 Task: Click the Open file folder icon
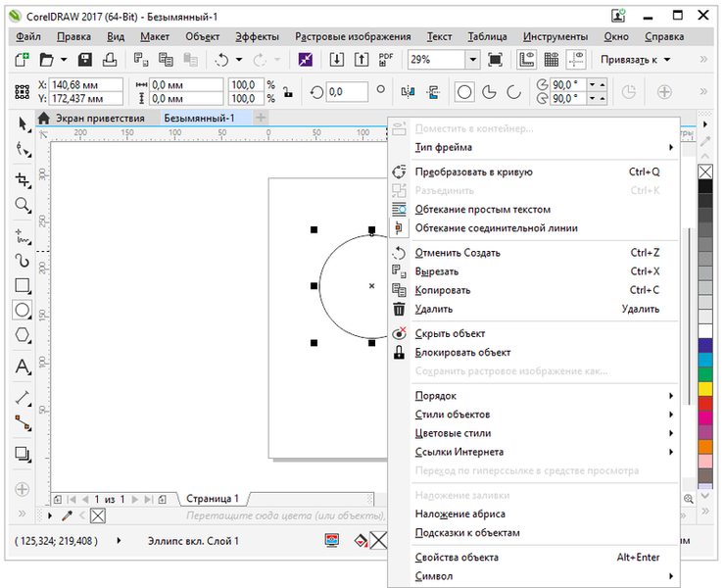(46, 60)
